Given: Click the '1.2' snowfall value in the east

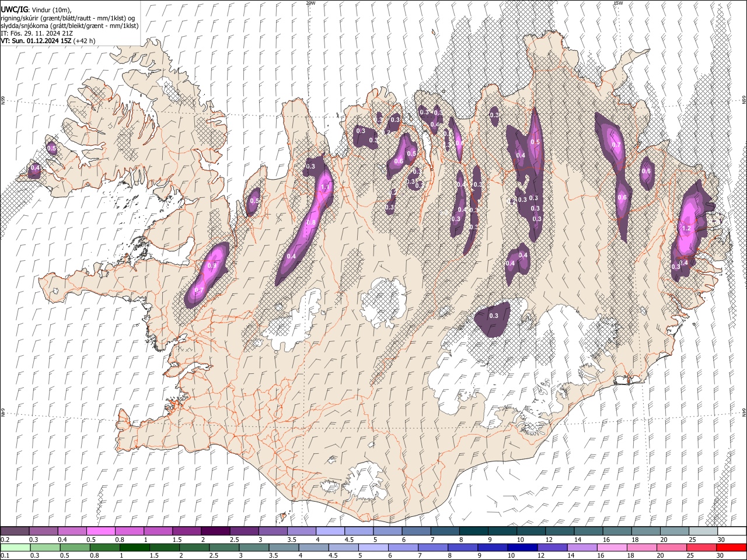Looking at the screenshot, I should (x=686, y=229).
